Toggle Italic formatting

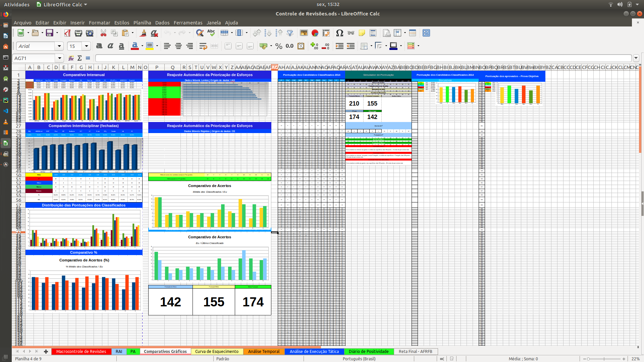(x=110, y=46)
